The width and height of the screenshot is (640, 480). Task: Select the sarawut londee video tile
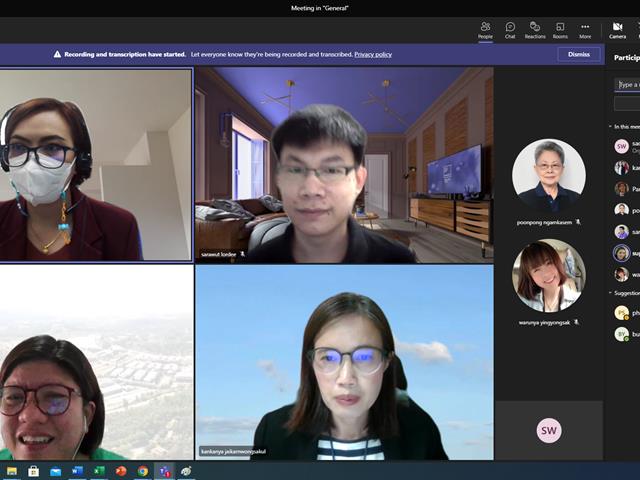344,165
